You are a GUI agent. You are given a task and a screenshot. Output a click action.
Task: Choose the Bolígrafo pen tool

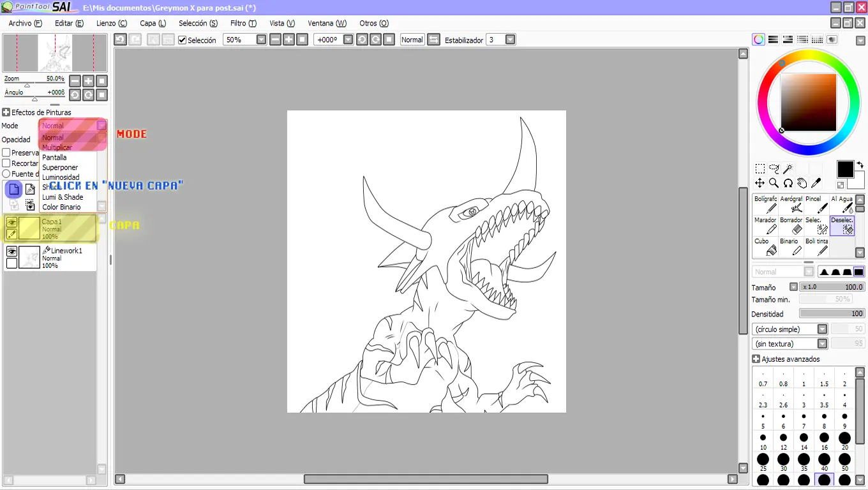click(x=765, y=204)
